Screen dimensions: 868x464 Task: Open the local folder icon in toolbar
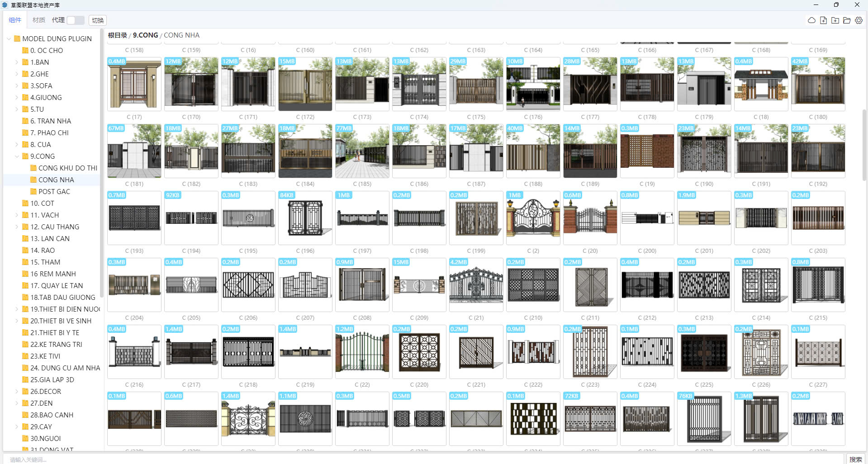coord(847,20)
